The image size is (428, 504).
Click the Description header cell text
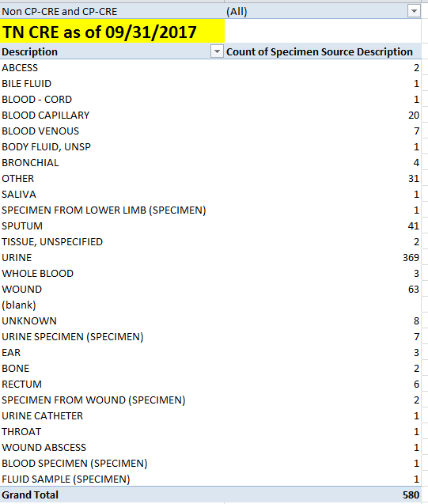pos(29,51)
